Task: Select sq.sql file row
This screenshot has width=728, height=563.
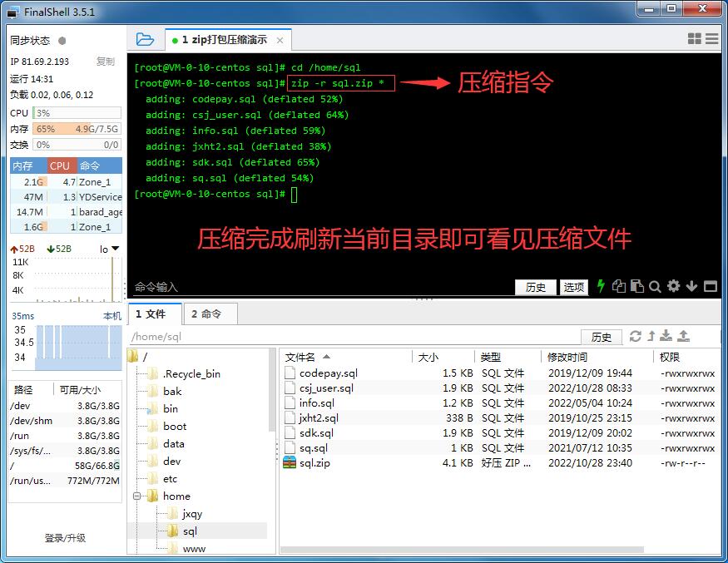Action: [x=501, y=448]
